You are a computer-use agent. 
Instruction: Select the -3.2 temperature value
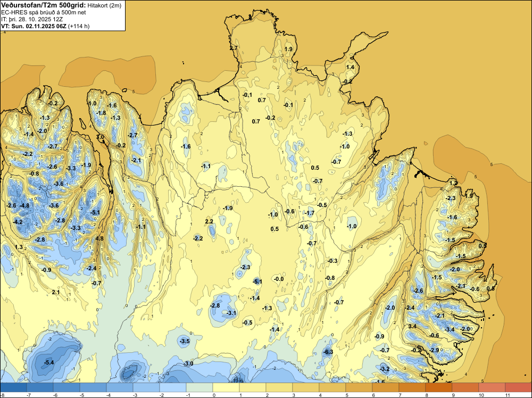pyautogui.click(x=385, y=369)
